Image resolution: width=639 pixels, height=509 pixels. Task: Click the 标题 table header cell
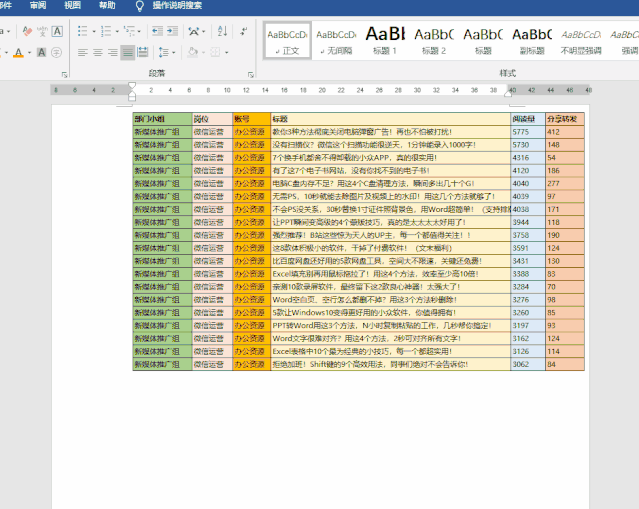point(390,119)
